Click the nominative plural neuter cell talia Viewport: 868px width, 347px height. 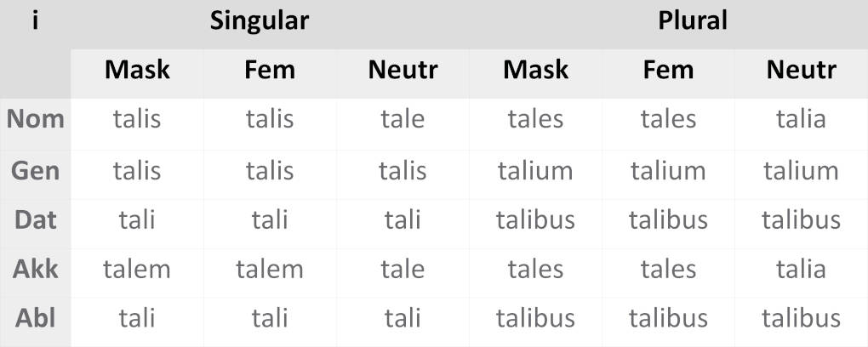[x=801, y=119]
